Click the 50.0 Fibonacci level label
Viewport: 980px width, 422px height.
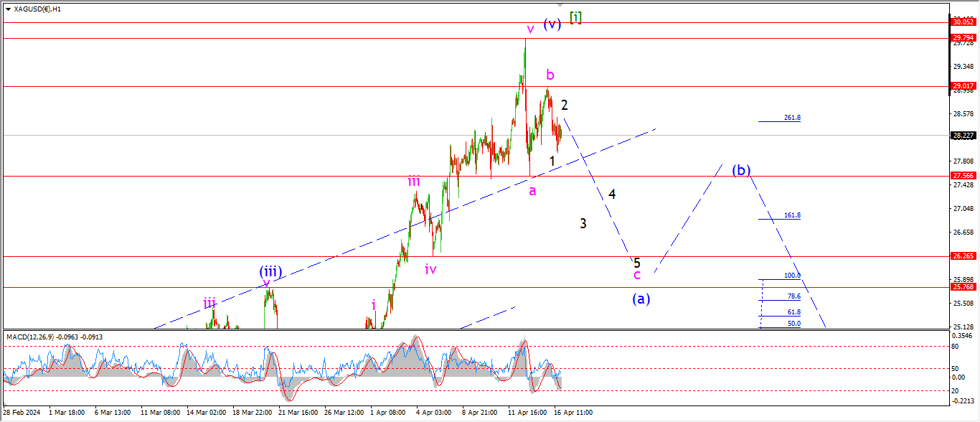(x=794, y=324)
